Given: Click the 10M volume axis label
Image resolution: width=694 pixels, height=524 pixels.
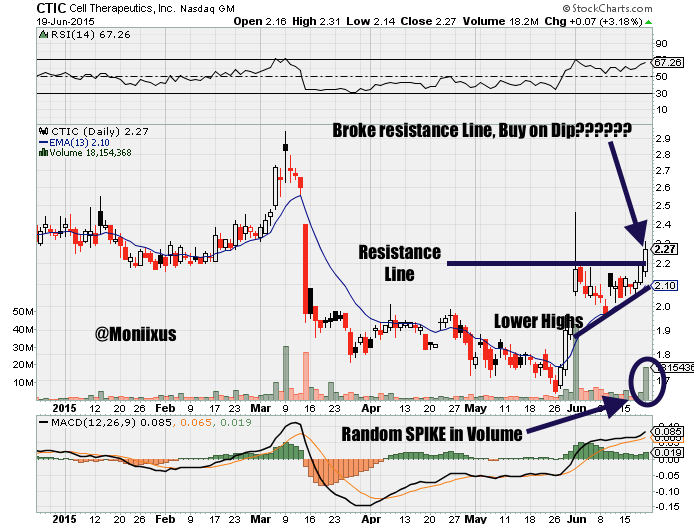Looking at the screenshot, I should point(23,382).
